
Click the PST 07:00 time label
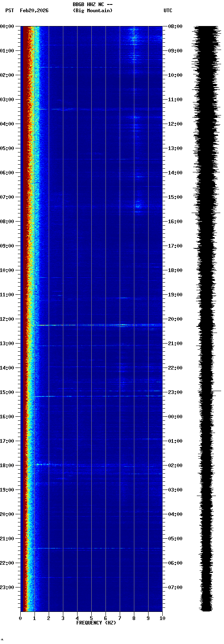point(7,197)
